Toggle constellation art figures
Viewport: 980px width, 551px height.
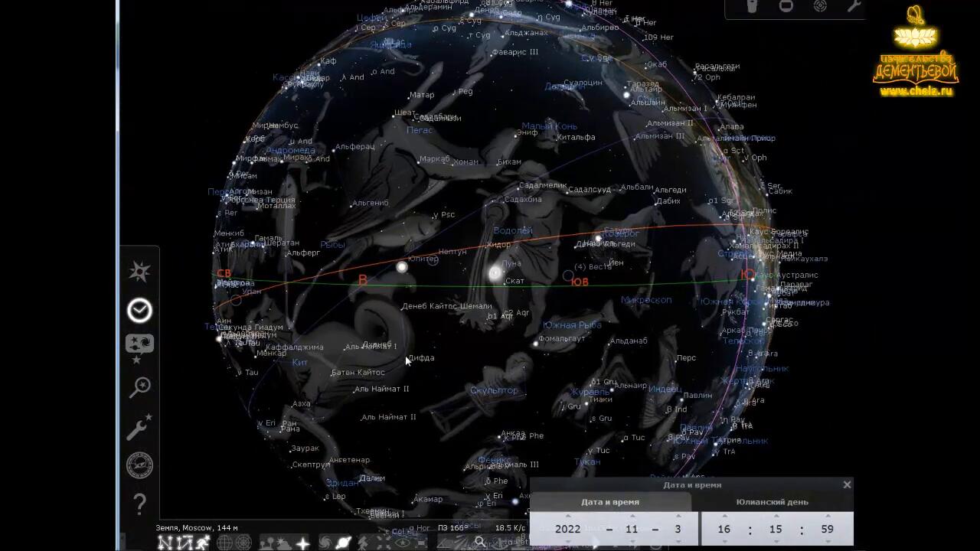[202, 543]
